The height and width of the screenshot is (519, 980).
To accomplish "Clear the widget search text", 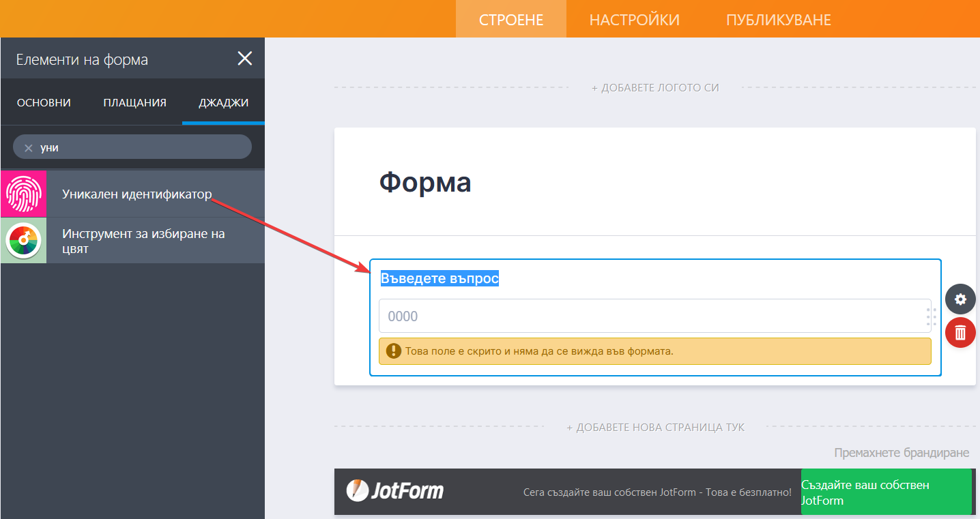I will [29, 148].
